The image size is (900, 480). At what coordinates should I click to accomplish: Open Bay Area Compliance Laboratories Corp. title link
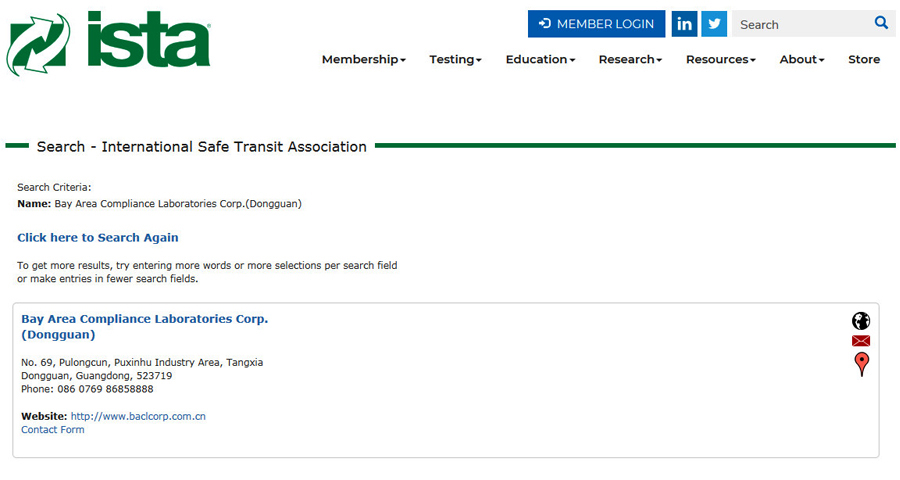pos(145,327)
